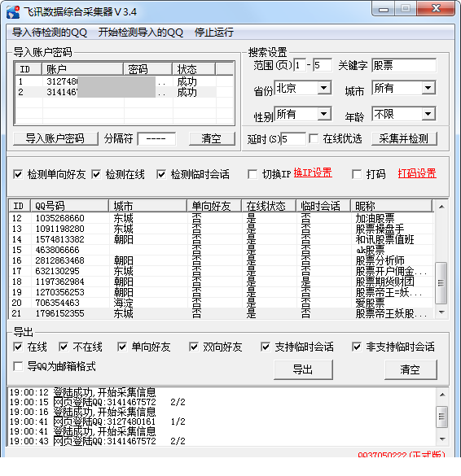Select 停止运行 menu item

[214, 33]
